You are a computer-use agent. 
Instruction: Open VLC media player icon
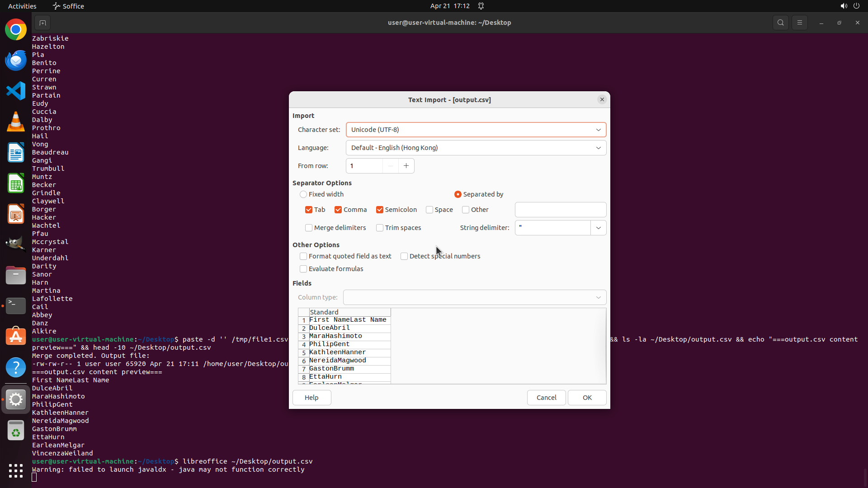(16, 122)
